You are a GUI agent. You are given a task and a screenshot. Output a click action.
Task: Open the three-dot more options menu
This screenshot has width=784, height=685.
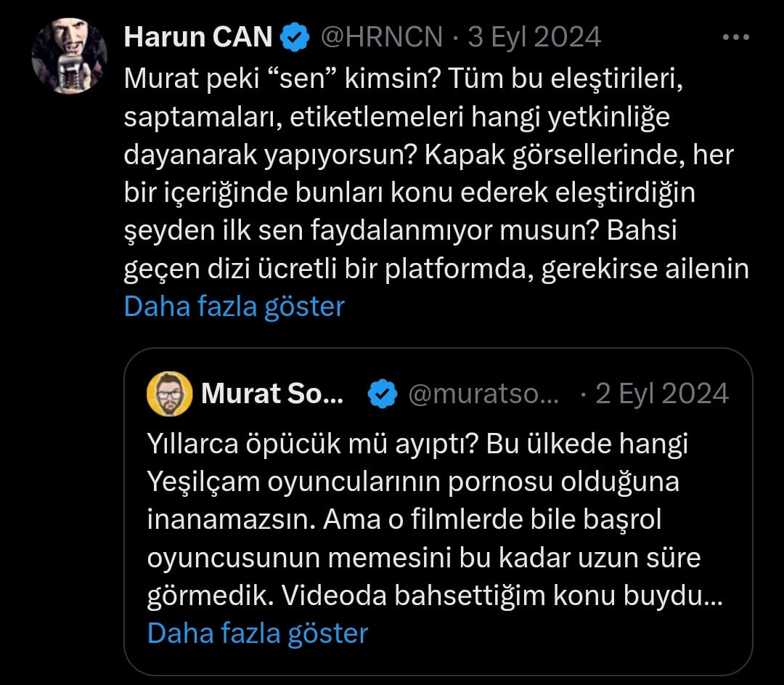pos(736,38)
